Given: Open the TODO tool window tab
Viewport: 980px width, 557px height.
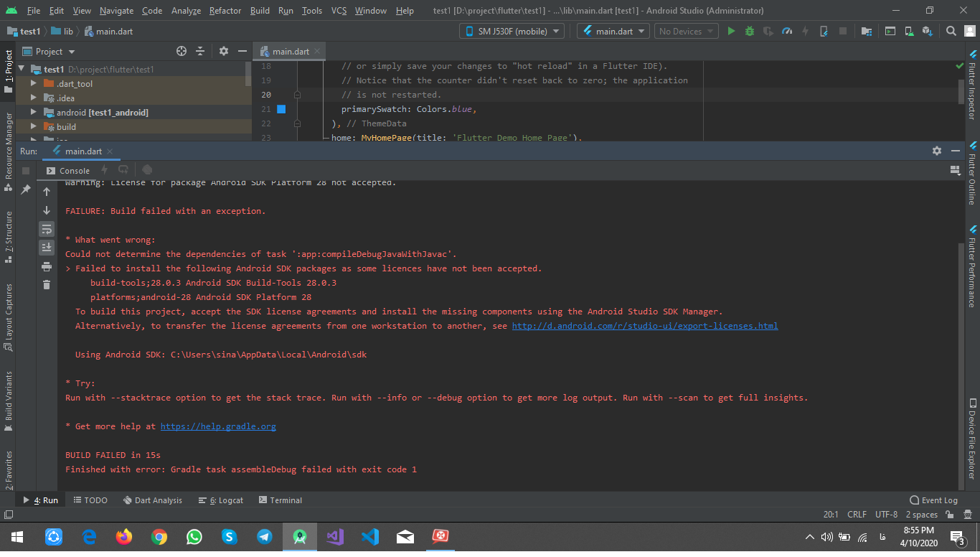Looking at the screenshot, I should (x=90, y=500).
